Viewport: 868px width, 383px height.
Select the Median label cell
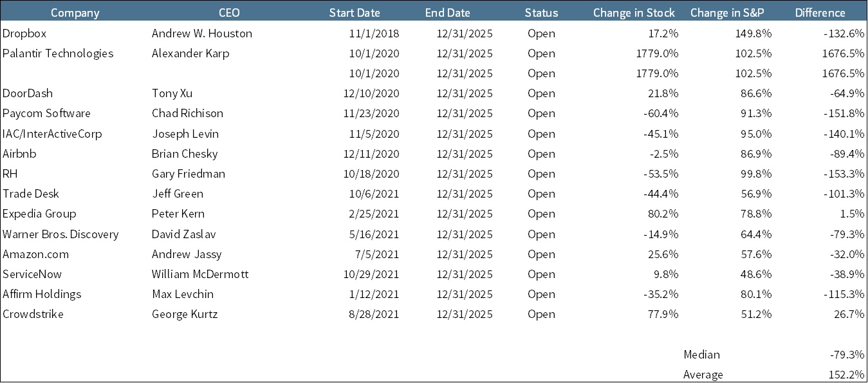tap(701, 355)
